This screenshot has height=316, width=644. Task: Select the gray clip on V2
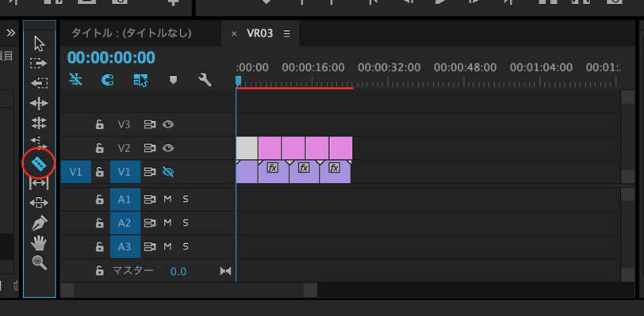point(247,148)
